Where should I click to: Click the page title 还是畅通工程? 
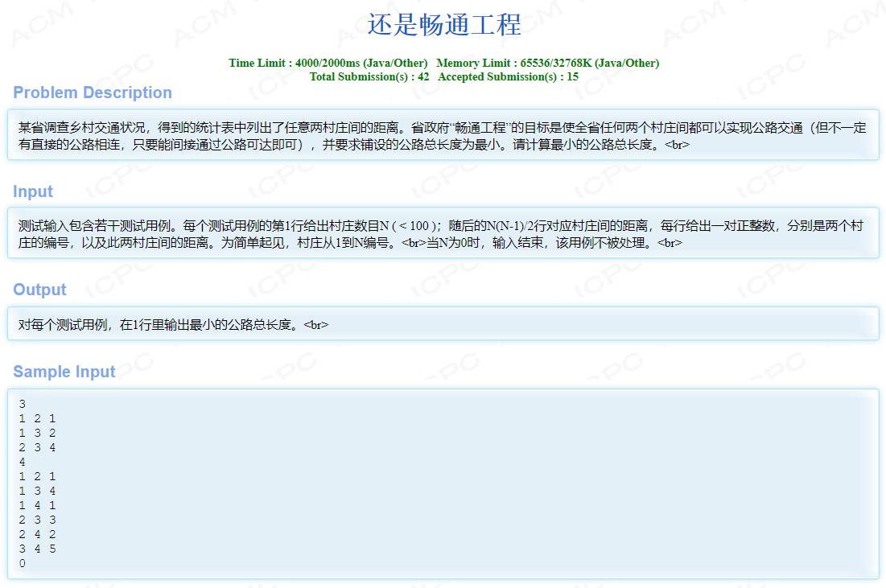coord(443,25)
